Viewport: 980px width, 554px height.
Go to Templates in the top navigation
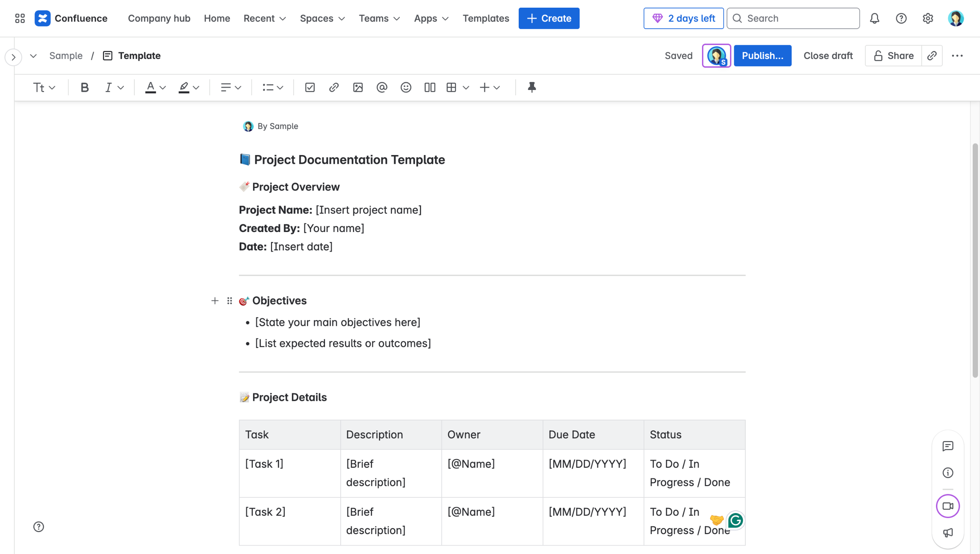point(485,18)
